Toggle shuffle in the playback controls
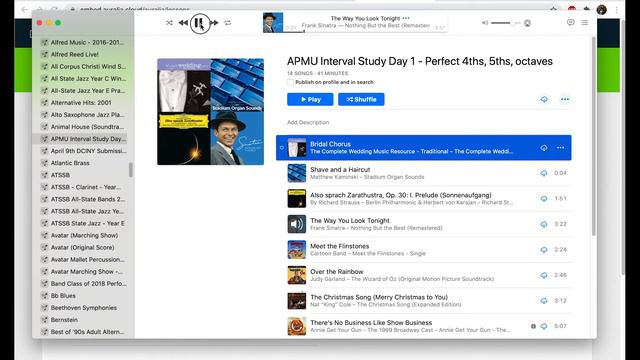 169,23
